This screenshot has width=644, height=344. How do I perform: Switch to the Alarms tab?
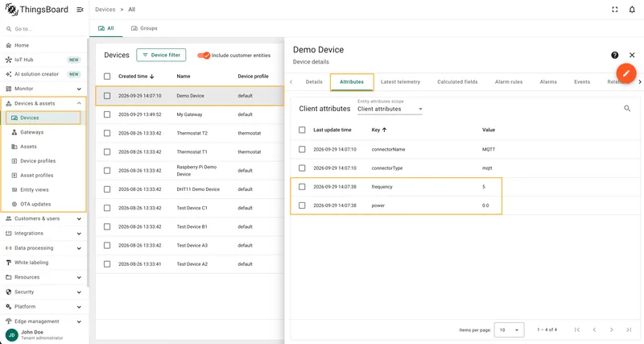pos(548,82)
